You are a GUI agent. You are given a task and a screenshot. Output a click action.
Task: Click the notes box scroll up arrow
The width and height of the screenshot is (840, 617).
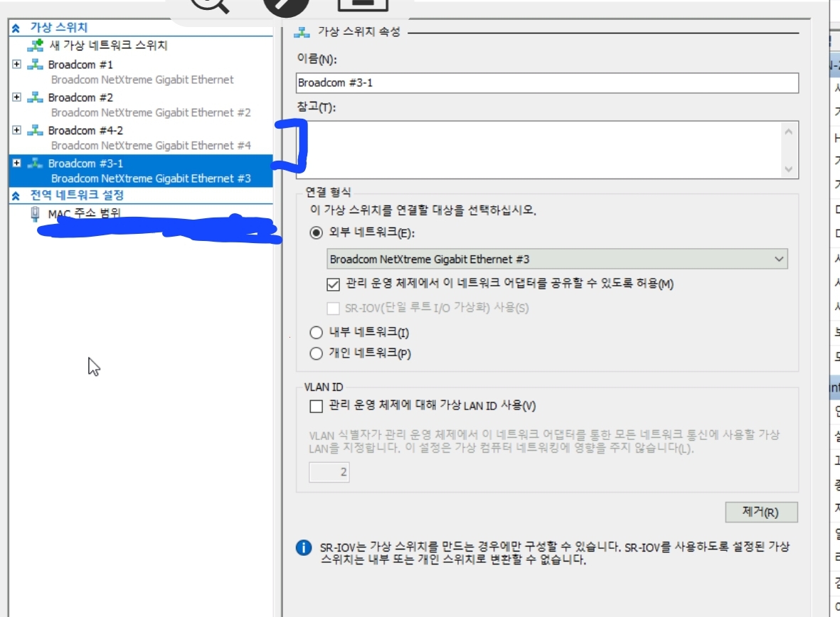[x=789, y=132]
